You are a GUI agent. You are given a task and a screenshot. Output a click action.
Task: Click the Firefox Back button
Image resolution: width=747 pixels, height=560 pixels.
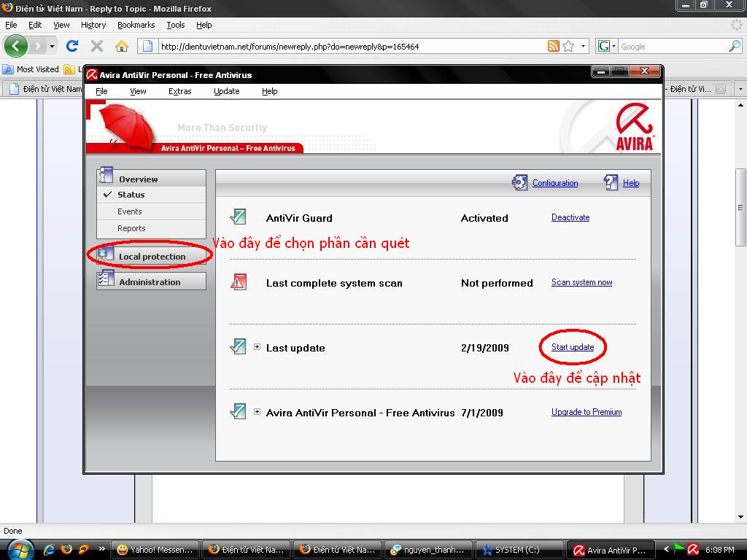16,46
